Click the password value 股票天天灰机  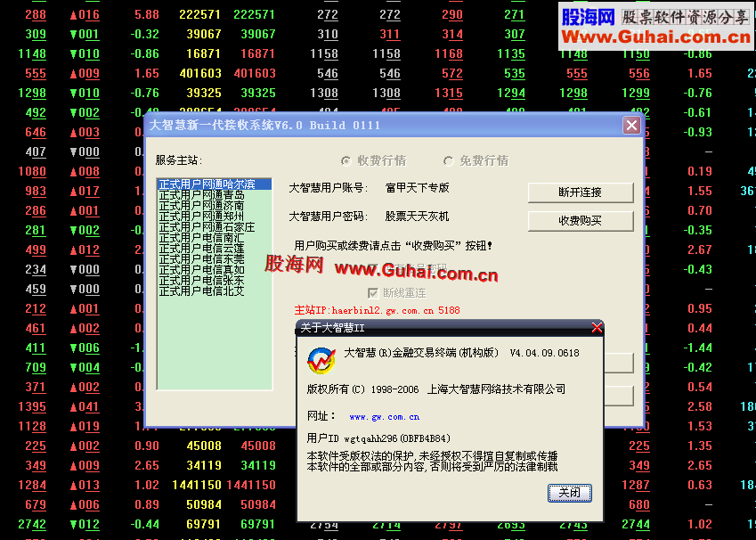click(x=418, y=217)
